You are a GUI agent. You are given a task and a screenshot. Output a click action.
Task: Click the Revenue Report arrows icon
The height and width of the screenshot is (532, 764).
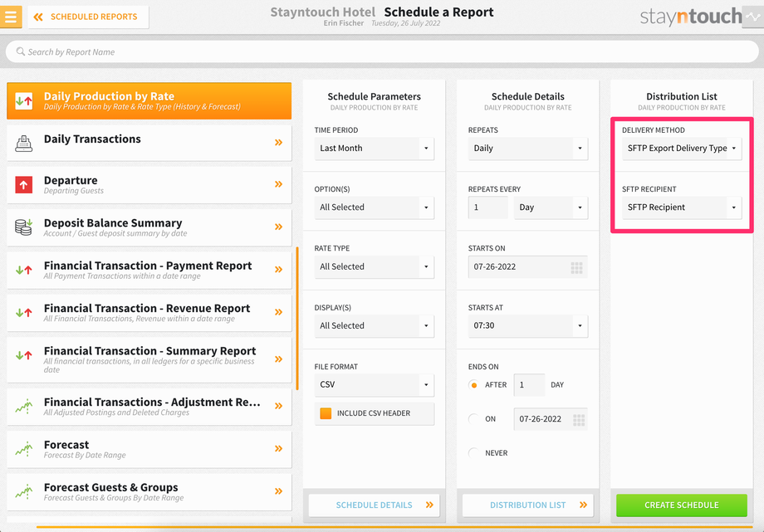(x=23, y=312)
